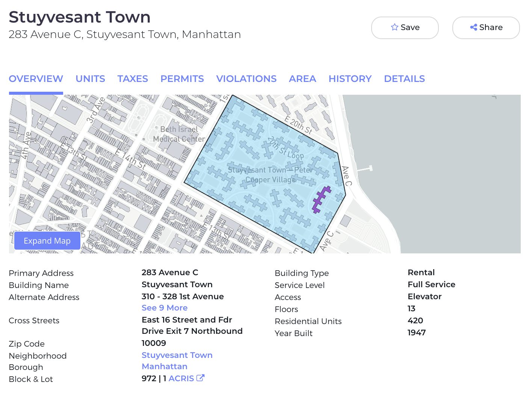This screenshot has height=397, width=532.
Task: Open the Permits tab
Action: [182, 79]
